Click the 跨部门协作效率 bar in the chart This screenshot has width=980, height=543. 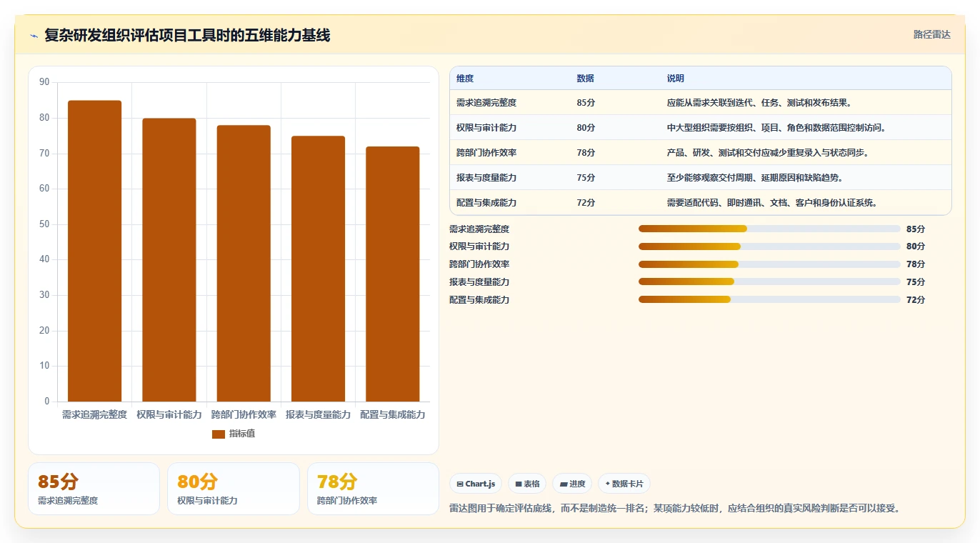[x=244, y=264]
